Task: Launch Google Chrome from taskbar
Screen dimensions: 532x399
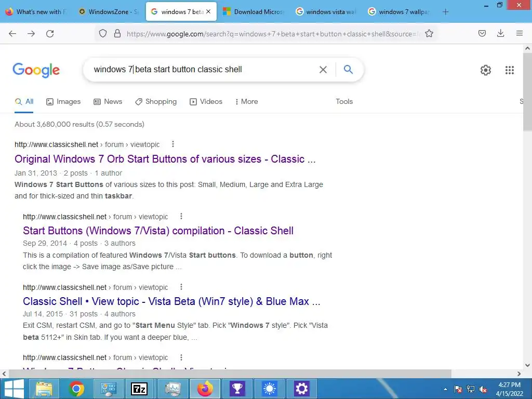Action: pyautogui.click(x=76, y=389)
